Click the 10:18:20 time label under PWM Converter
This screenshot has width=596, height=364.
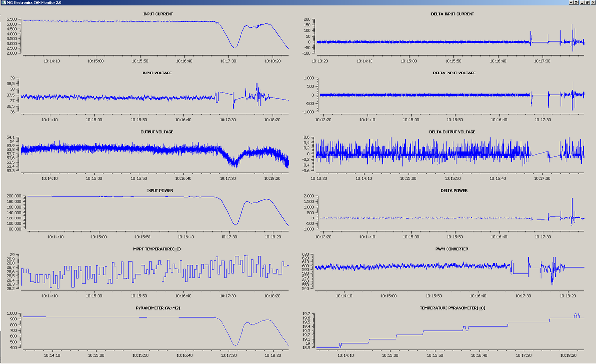pyautogui.click(x=568, y=296)
